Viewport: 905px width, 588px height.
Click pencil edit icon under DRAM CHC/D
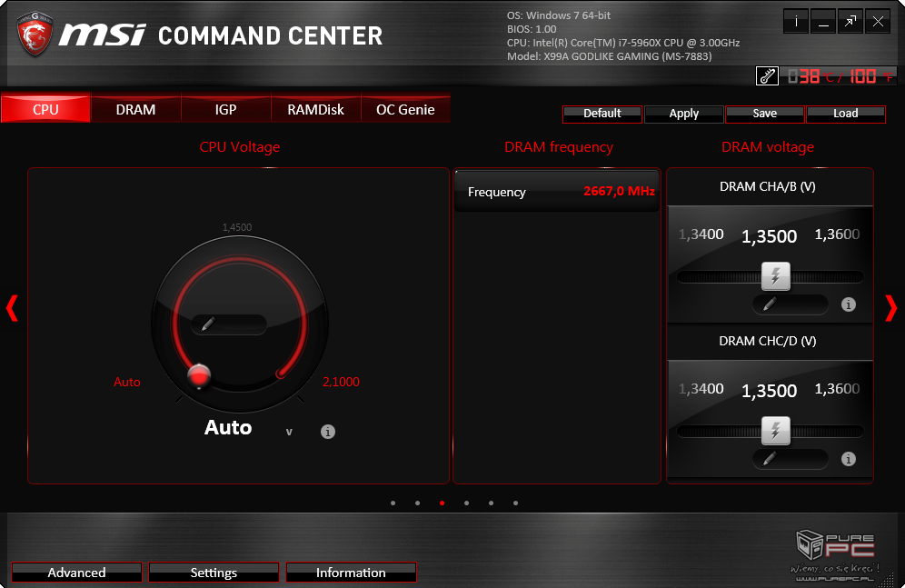[769, 459]
